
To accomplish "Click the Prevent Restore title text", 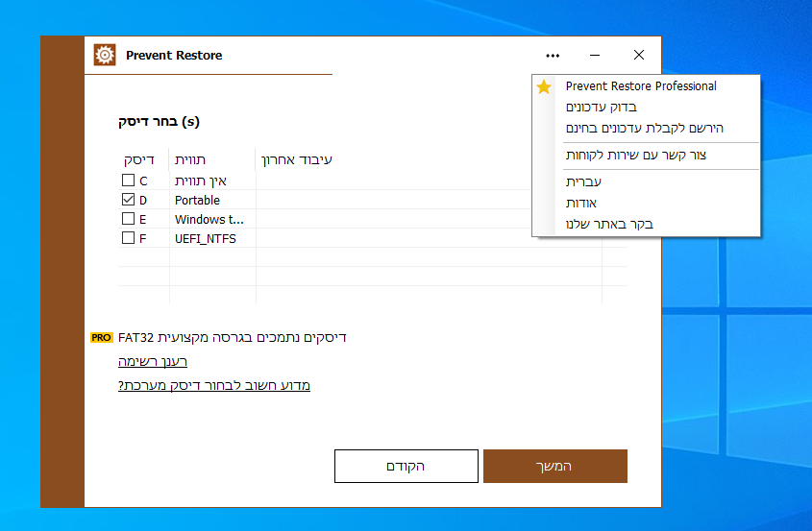I will click(x=174, y=56).
